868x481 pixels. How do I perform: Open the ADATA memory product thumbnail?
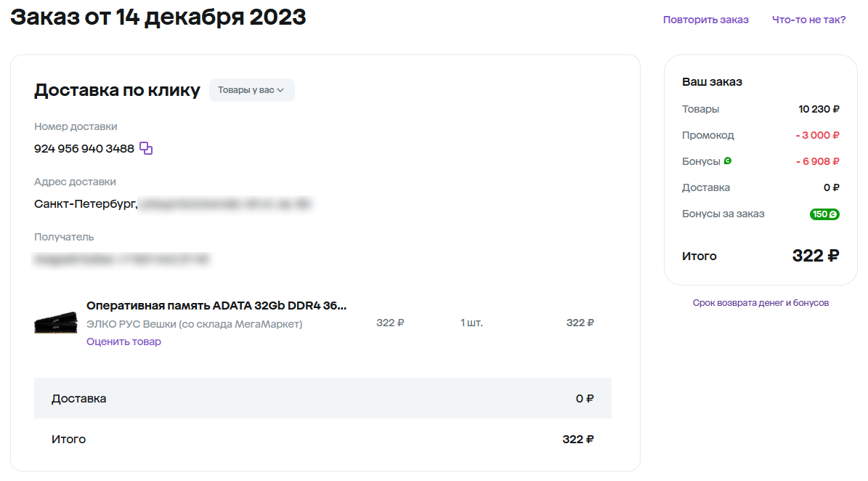(56, 323)
